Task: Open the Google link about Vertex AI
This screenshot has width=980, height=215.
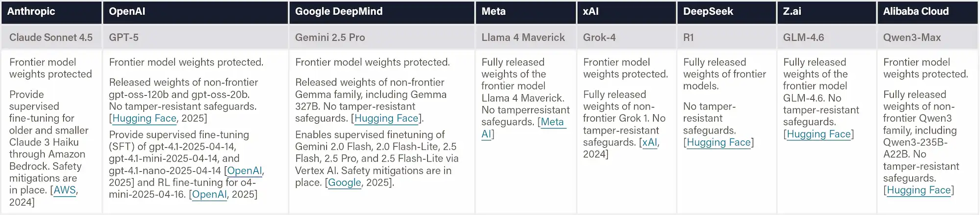Action: pyautogui.click(x=344, y=183)
